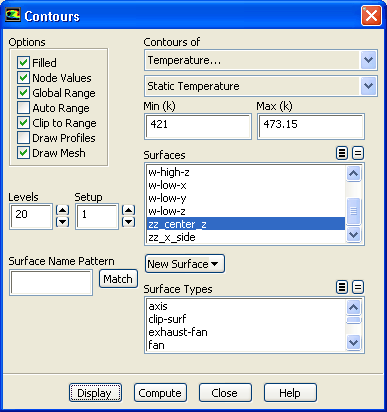Viewport: 387px width, 412px height.
Task: Select zz_center_z in Surfaces list
Action: 246,224
